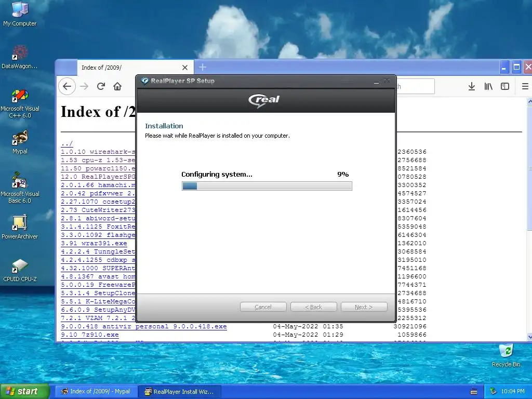Click the Cancel button in RealPlayer setup
The width and height of the screenshot is (532, 399).
point(263,307)
